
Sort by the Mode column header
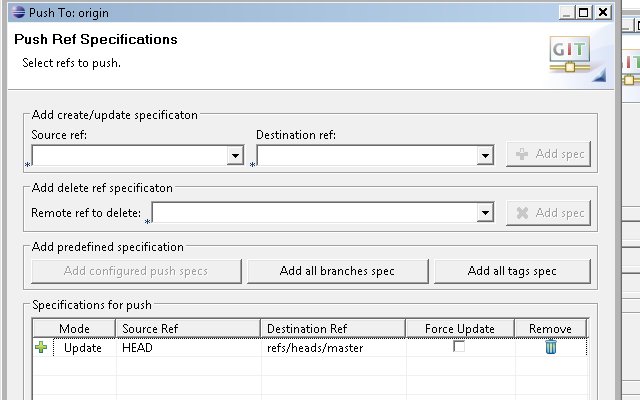74,329
